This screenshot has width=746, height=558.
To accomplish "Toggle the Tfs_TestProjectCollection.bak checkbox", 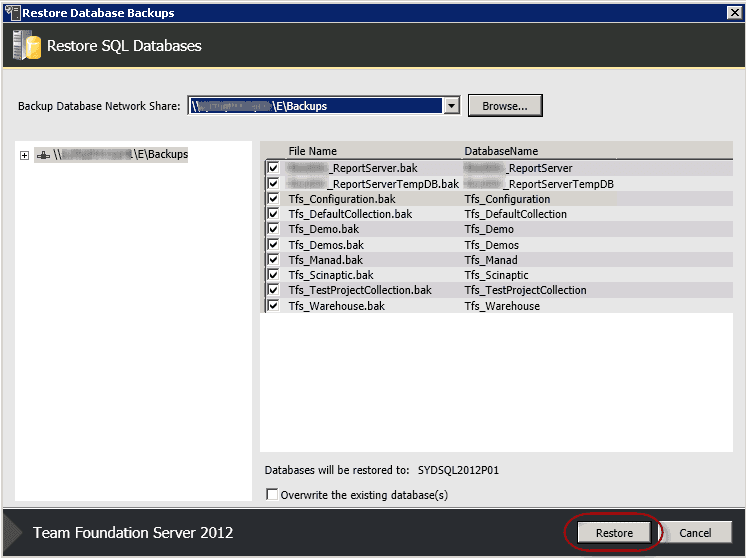I will point(273,290).
